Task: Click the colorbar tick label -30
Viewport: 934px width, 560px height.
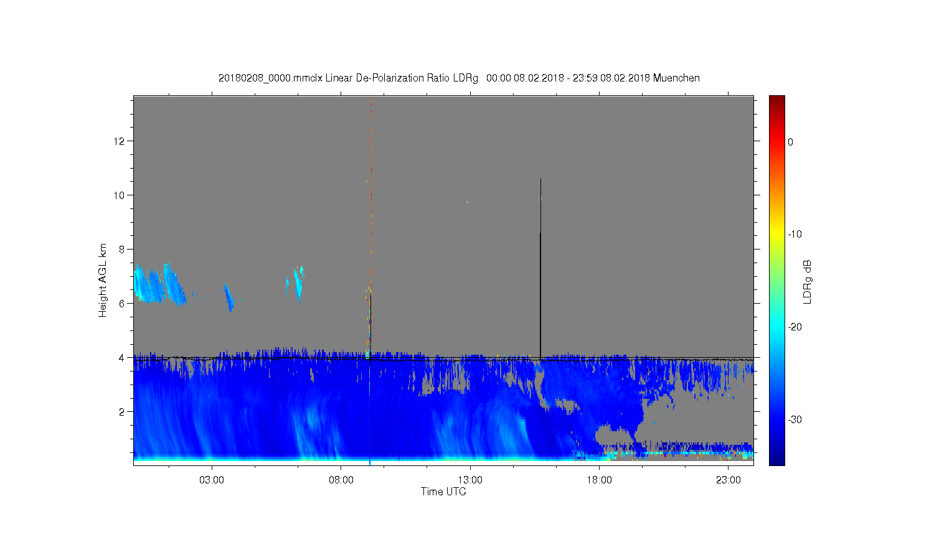Action: [795, 420]
